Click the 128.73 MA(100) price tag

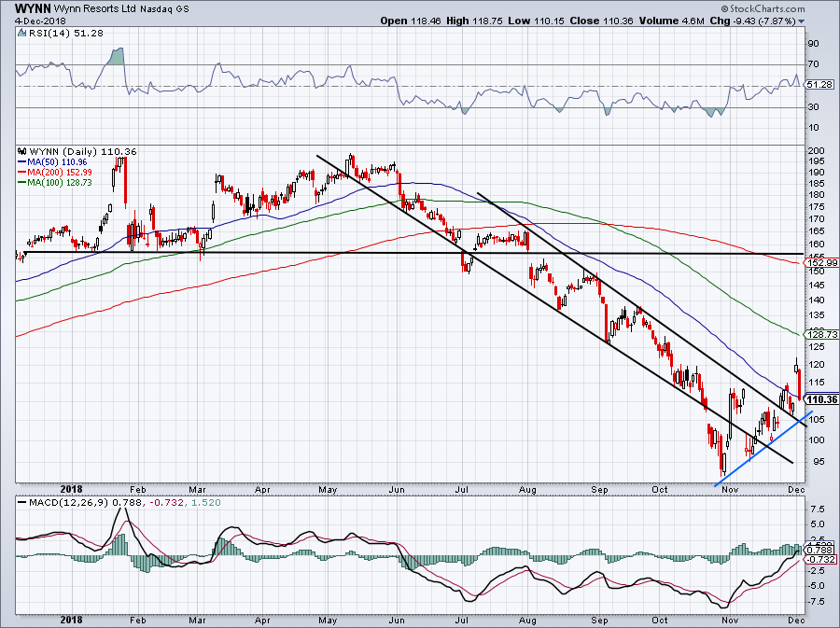tap(821, 334)
